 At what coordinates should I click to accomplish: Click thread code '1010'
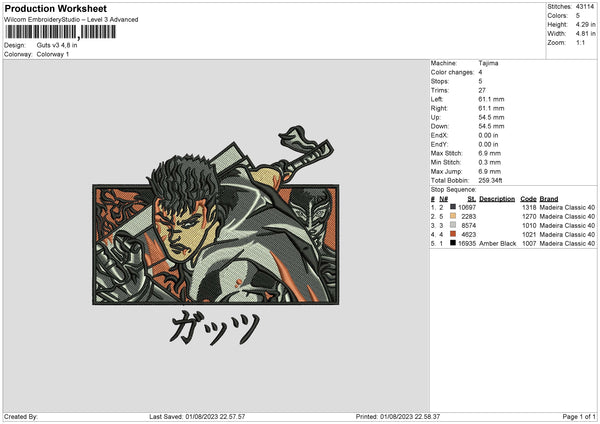click(x=529, y=226)
